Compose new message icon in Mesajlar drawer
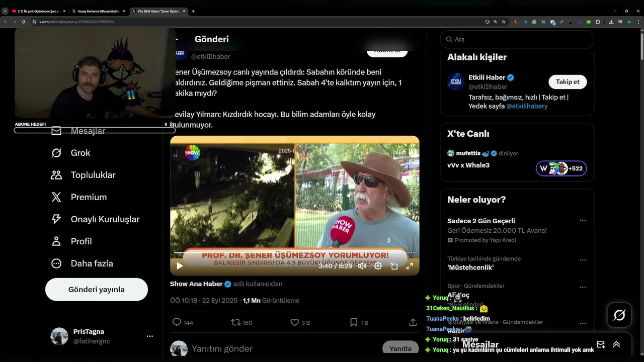Viewport: 644px width, 362px height. click(x=601, y=344)
